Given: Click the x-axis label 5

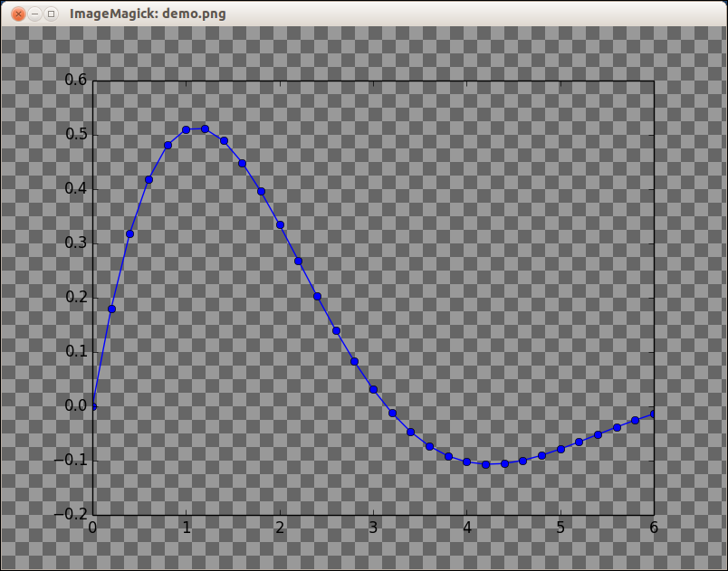Looking at the screenshot, I should [x=560, y=528].
